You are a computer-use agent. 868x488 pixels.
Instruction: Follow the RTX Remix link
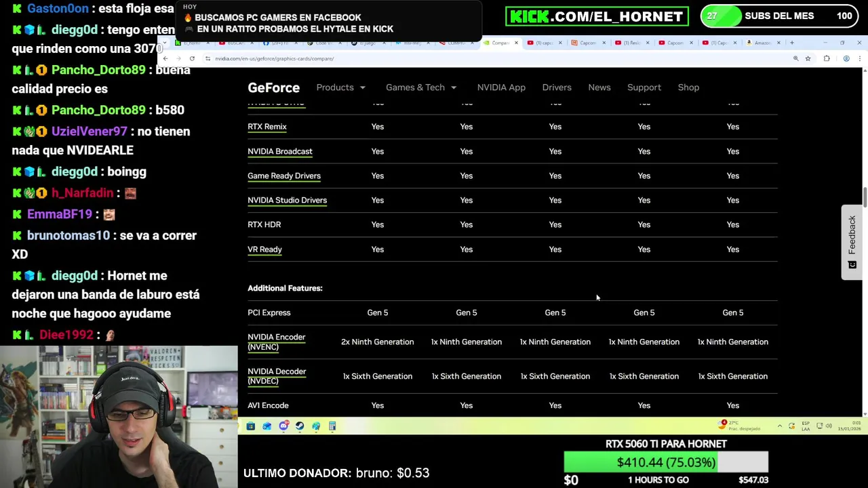(x=267, y=127)
